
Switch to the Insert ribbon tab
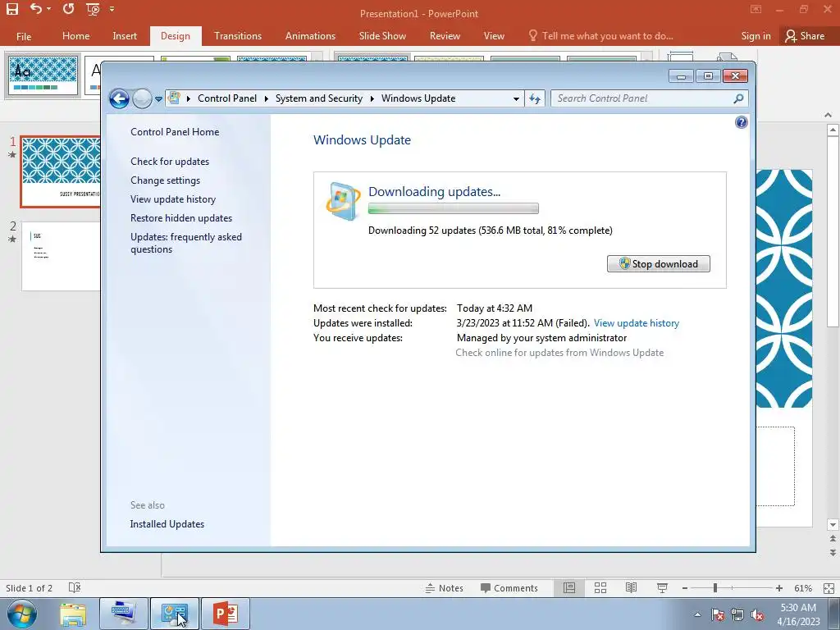click(x=125, y=36)
